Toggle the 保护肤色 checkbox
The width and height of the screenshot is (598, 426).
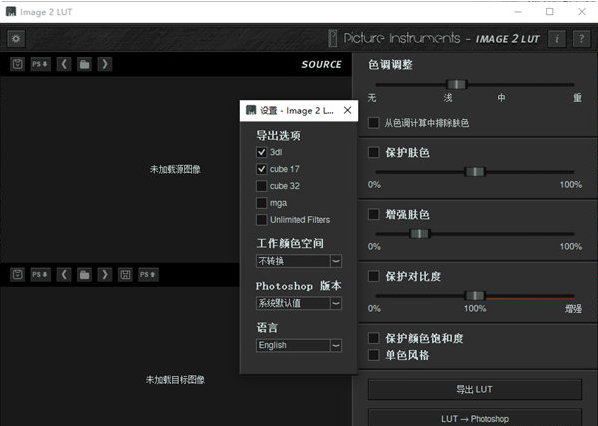tap(374, 153)
